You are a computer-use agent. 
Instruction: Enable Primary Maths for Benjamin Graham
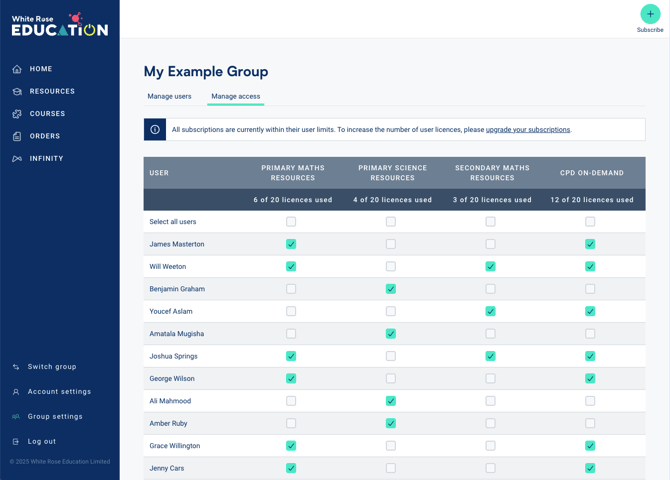coord(291,289)
